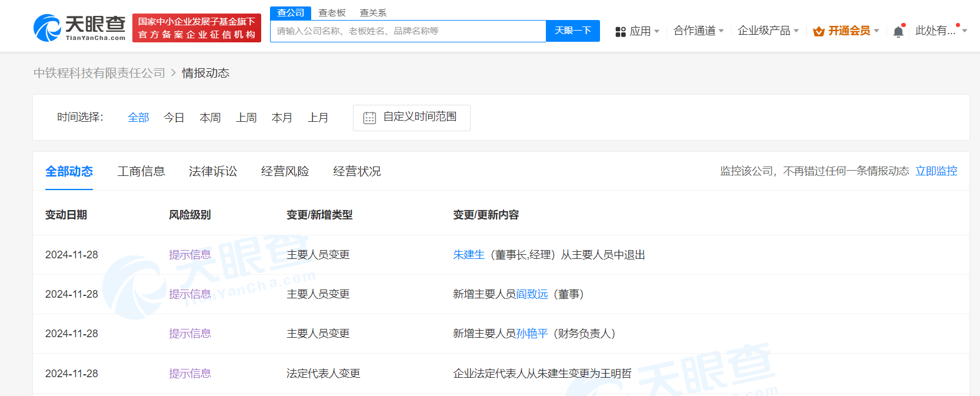
Task: Open the 自定义时间范围 picker
Action: pos(412,118)
